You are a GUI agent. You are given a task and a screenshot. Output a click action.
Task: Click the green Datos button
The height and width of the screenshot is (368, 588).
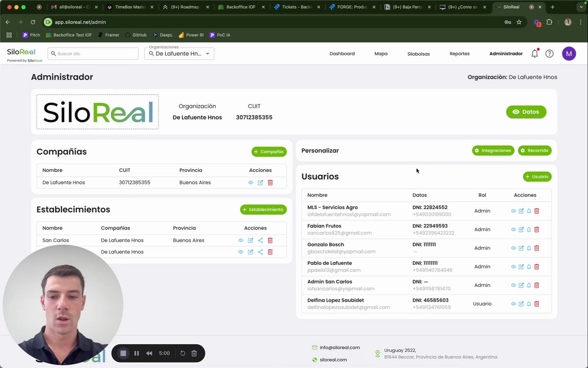(526, 112)
